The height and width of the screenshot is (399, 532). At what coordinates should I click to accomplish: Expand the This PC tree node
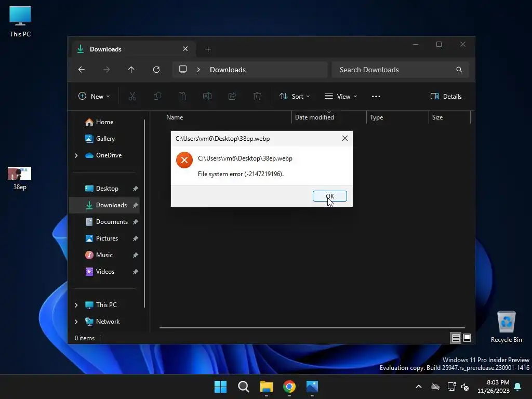[x=76, y=305]
